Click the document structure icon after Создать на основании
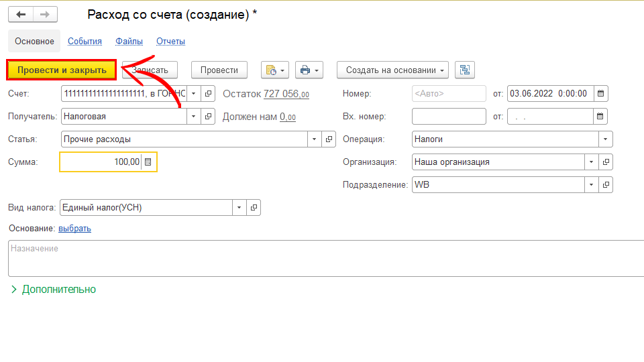Image resolution: width=644 pixels, height=362 pixels. click(464, 70)
